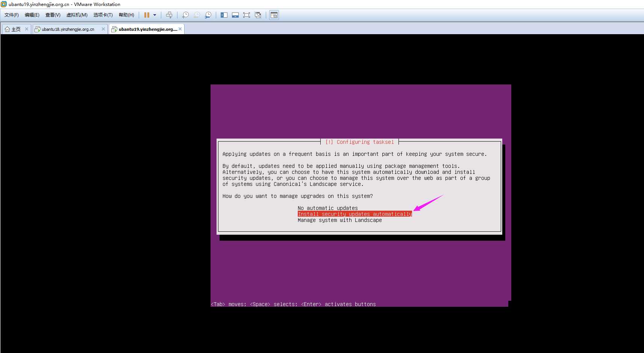This screenshot has height=353, width=644.
Task: Enter full screen mode icon
Action: click(247, 15)
